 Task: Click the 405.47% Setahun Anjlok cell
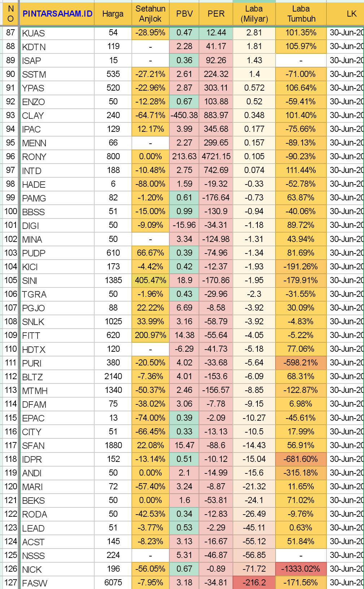coord(150,280)
